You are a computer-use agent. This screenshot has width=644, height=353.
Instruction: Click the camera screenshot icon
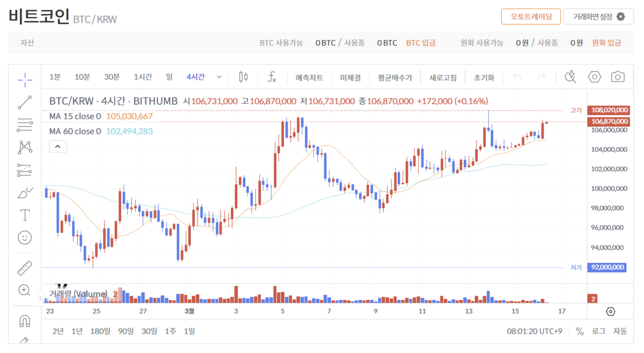coord(618,77)
